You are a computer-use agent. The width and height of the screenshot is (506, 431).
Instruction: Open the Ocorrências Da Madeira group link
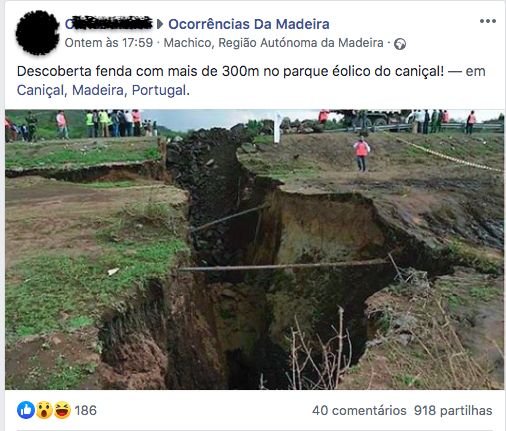[249, 24]
